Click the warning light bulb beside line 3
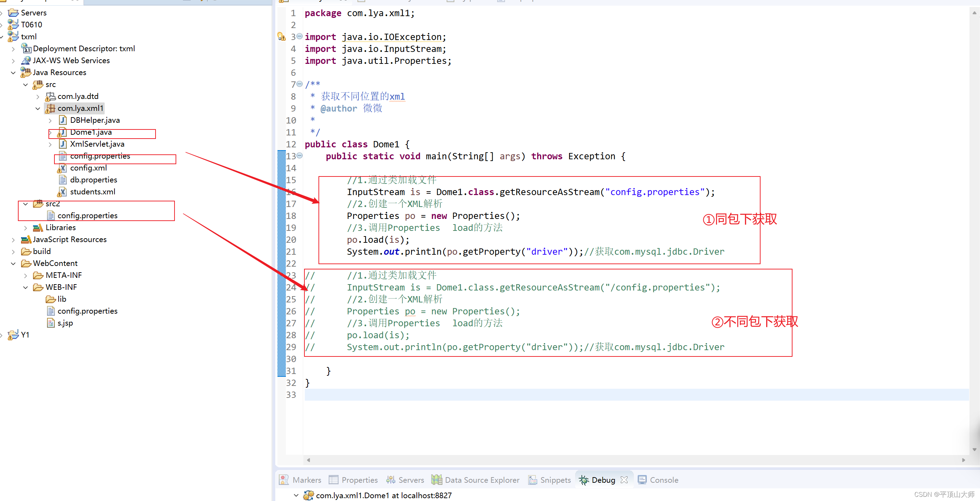The width and height of the screenshot is (980, 501). 282,36
